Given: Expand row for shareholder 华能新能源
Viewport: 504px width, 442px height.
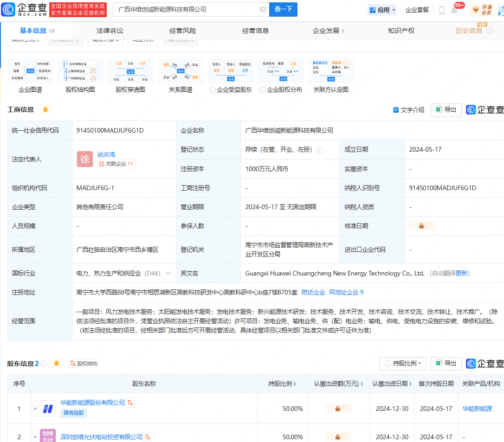Looking at the screenshot, I should pyautogui.click(x=35, y=409).
